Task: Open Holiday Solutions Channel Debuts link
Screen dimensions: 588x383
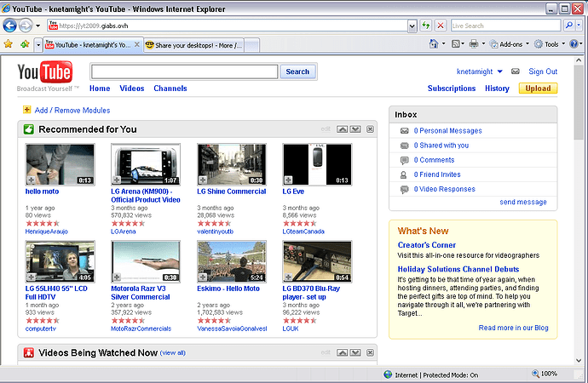Action: point(458,269)
